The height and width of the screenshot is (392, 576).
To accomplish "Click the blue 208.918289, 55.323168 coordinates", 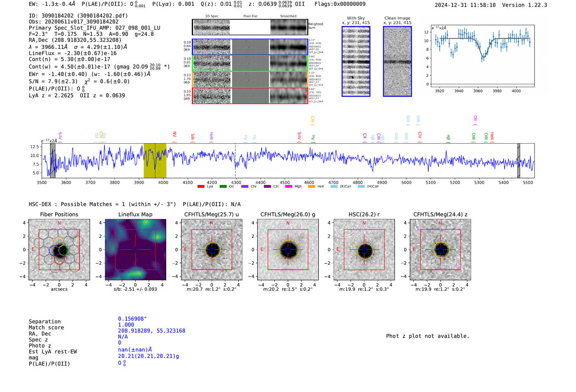I will coord(151,331).
